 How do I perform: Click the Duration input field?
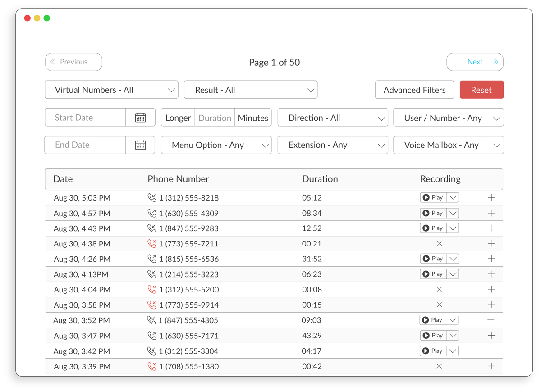coord(215,118)
